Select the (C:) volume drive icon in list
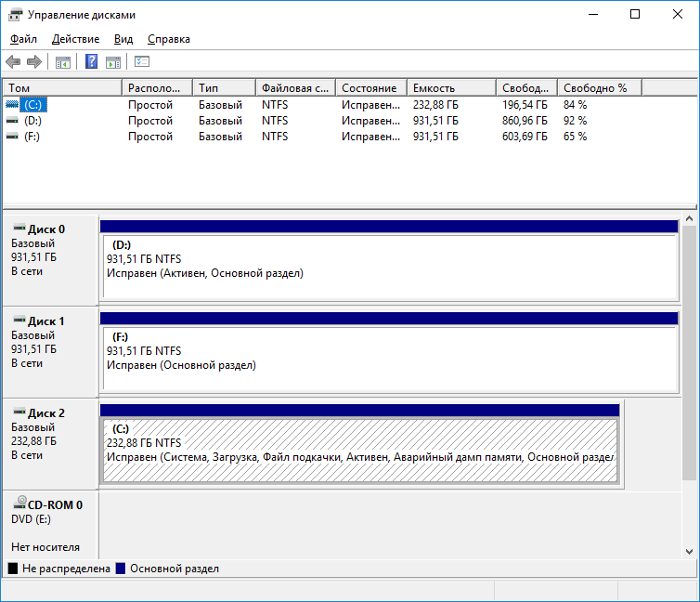 [12, 105]
